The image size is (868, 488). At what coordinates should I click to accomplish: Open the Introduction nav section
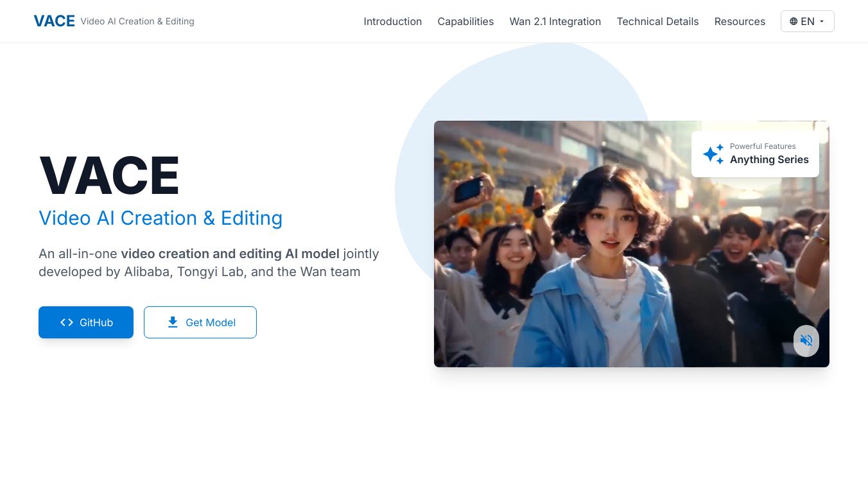(x=392, y=21)
